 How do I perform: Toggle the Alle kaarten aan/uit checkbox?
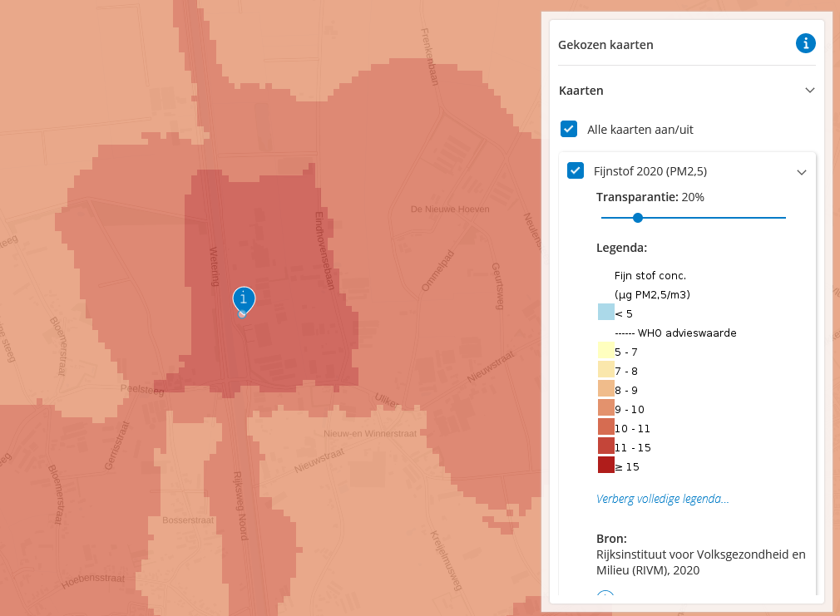[x=569, y=129]
